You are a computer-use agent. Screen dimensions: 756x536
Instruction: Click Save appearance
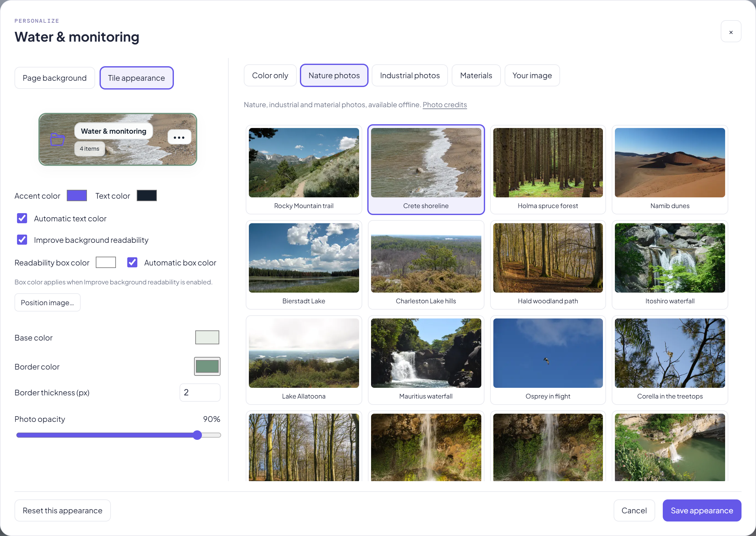[702, 510]
